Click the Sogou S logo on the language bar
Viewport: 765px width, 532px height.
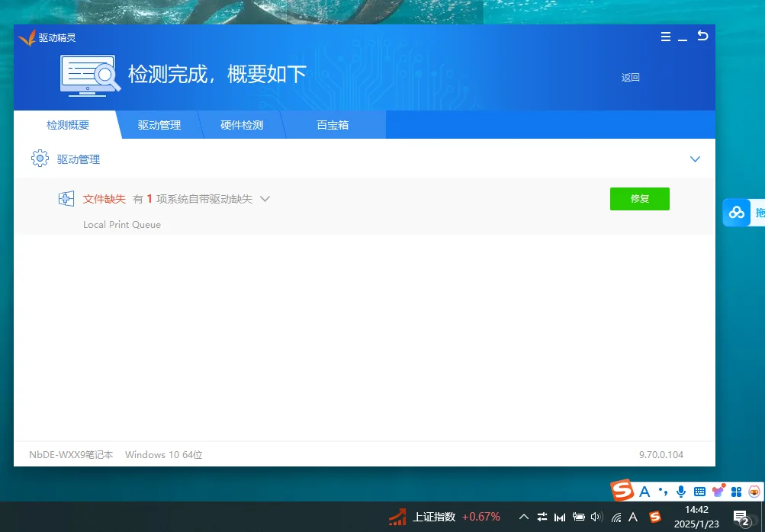coord(622,491)
